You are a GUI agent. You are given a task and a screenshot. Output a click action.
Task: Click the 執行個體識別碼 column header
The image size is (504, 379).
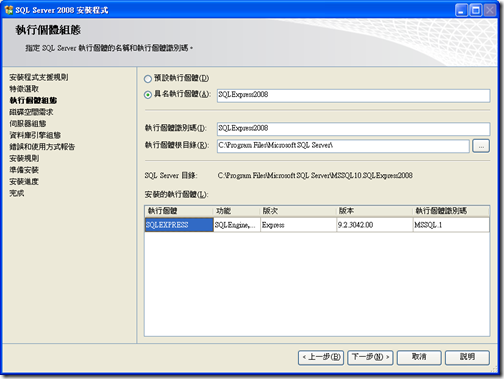click(451, 211)
